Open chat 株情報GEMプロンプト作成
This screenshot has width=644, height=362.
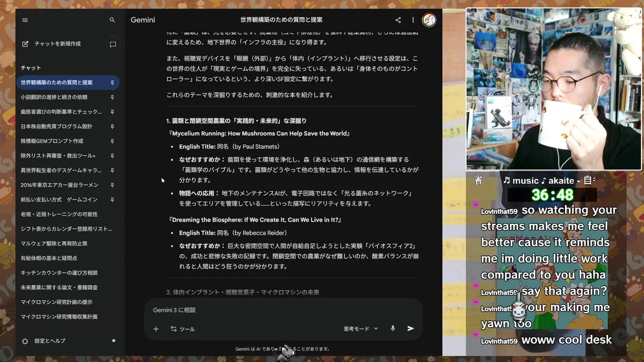(67, 141)
